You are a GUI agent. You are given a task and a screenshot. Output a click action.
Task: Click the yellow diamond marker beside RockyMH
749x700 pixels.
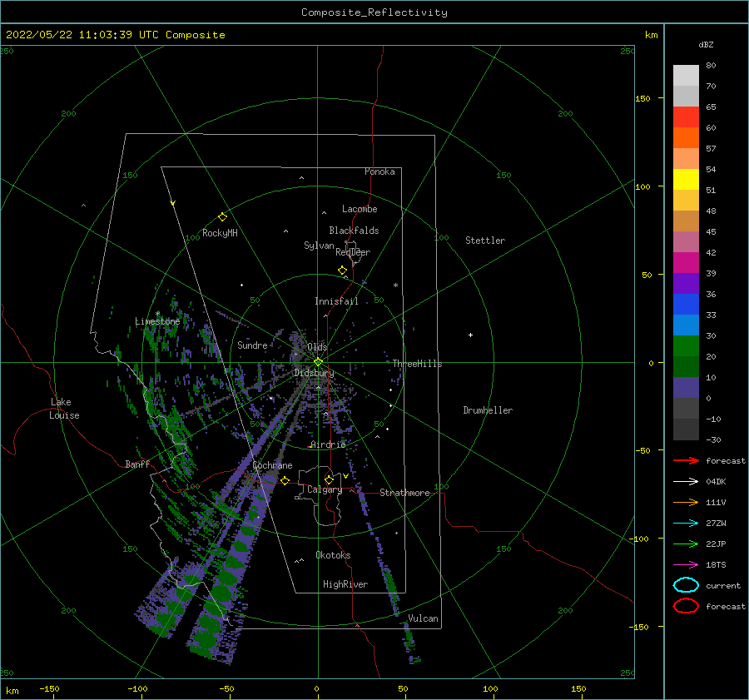(222, 217)
